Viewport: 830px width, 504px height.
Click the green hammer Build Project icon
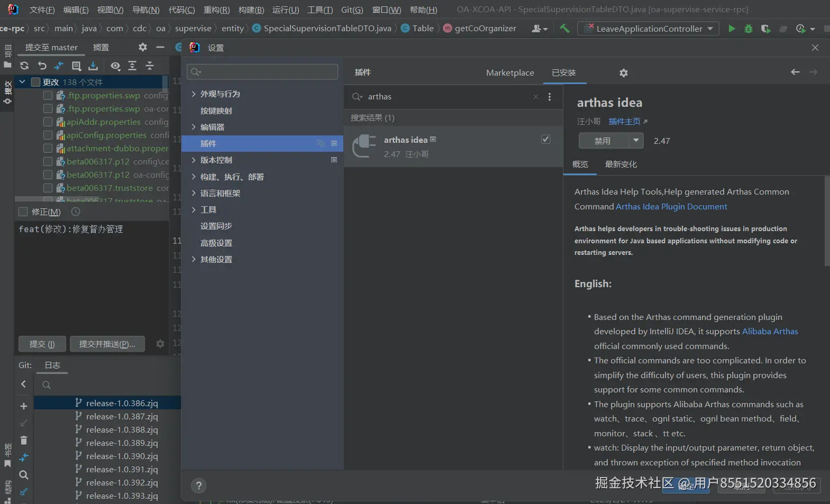[564, 29]
